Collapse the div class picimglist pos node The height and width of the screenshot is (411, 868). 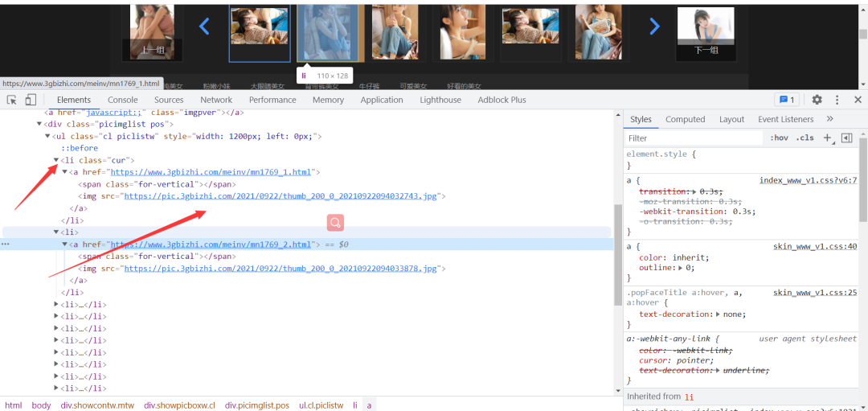click(x=39, y=124)
